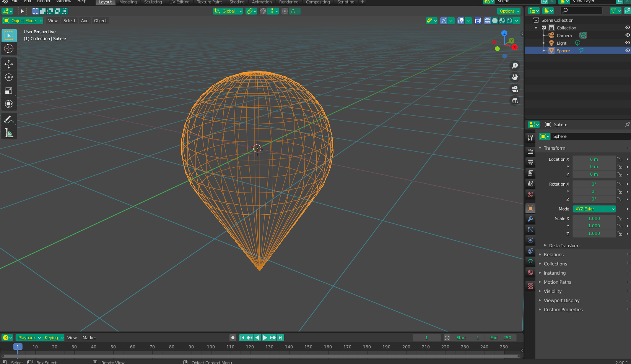Open the Options dropdown

point(509,11)
